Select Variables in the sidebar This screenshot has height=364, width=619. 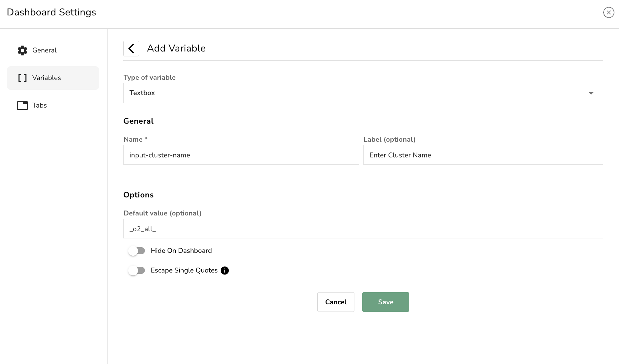pyautogui.click(x=47, y=78)
